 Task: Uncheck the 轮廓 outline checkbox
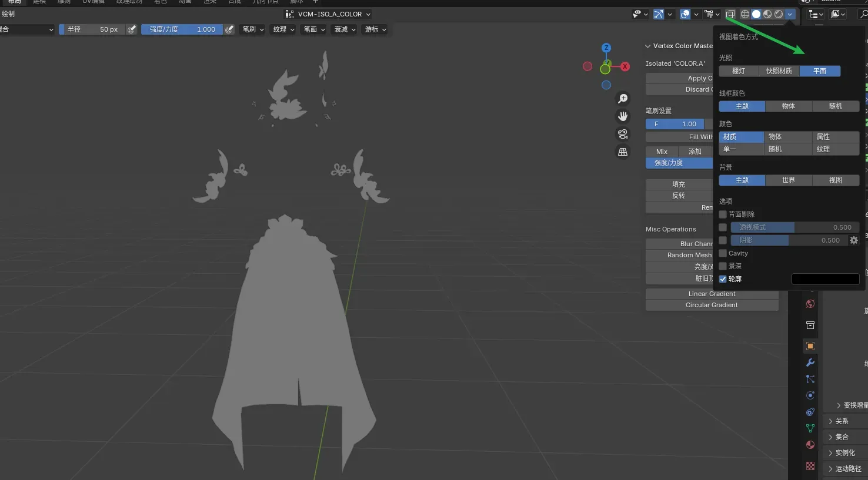pos(723,279)
